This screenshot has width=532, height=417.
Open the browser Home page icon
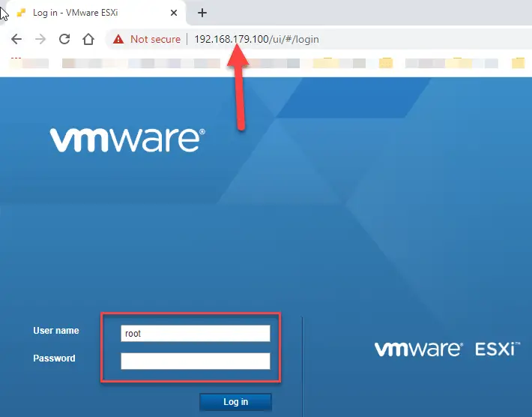[x=88, y=39]
